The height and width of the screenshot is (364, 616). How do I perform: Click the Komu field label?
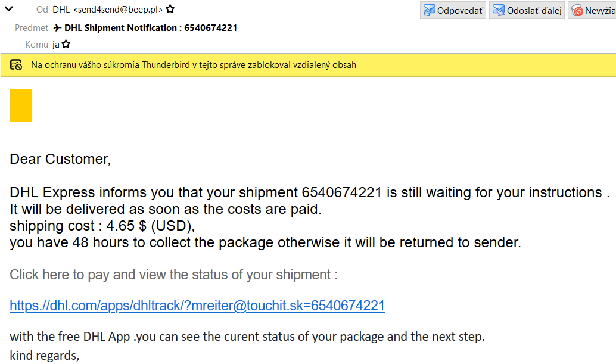click(x=36, y=45)
